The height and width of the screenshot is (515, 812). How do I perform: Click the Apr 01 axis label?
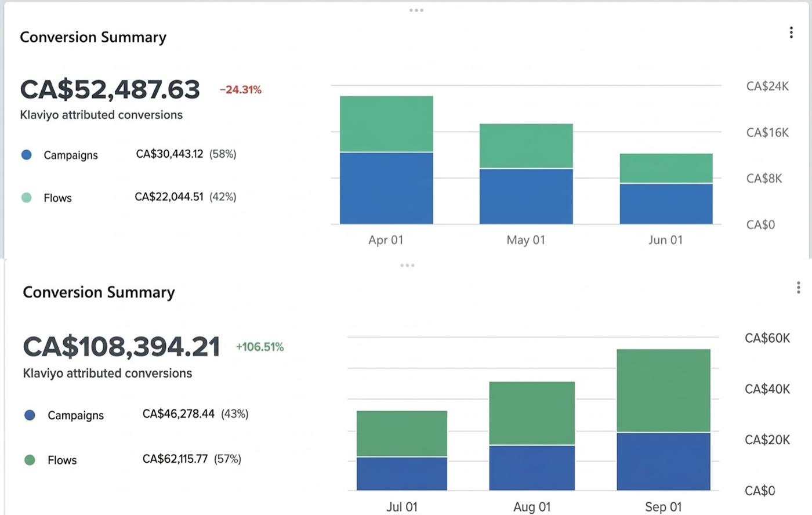(x=386, y=240)
